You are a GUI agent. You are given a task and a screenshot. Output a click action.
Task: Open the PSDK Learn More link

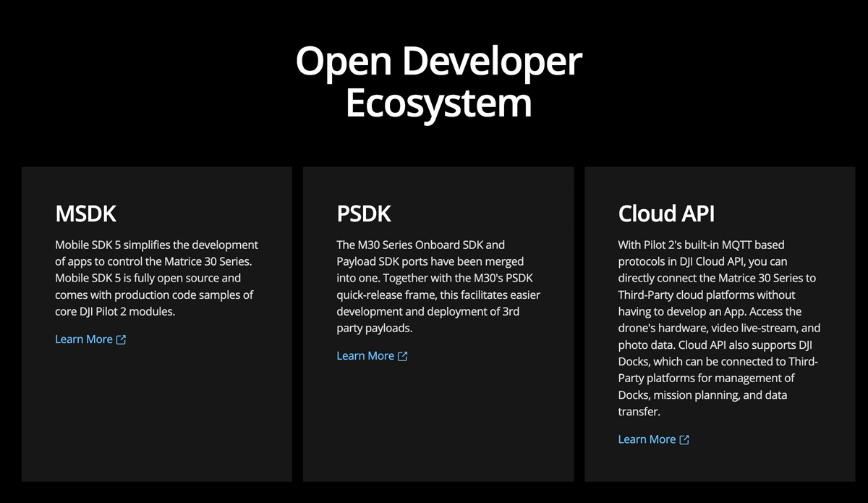click(372, 356)
